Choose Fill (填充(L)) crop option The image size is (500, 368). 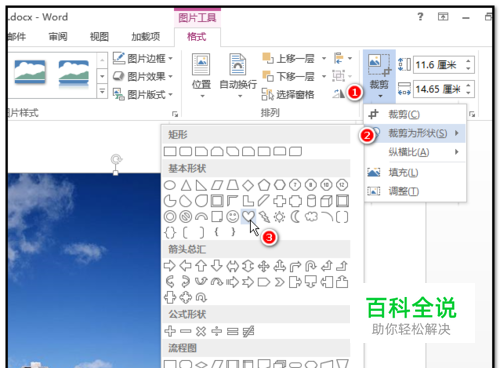tap(415, 172)
